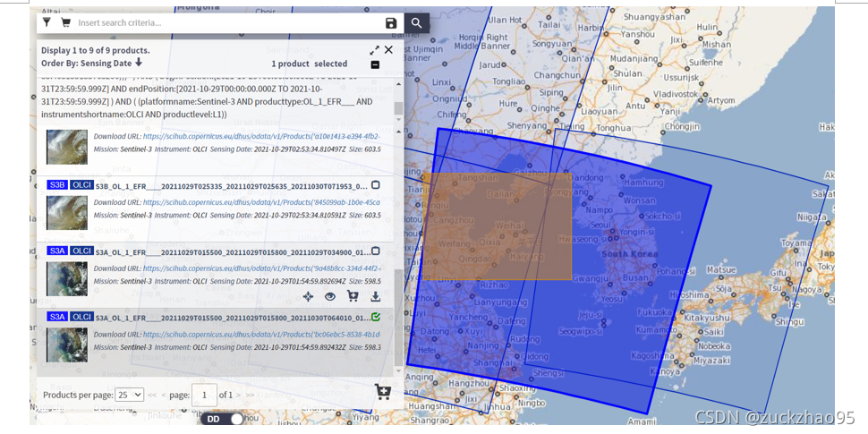Open thumbnail of S3B 071953 product

(x=67, y=213)
